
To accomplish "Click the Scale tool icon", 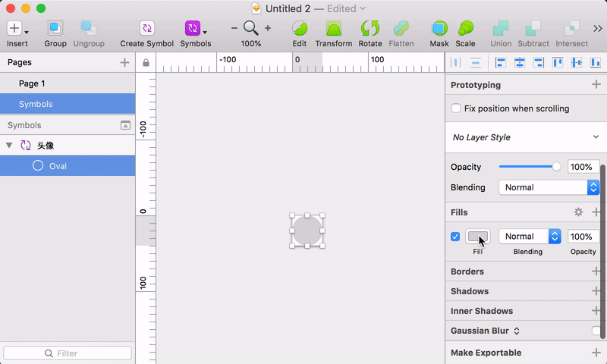I will [x=466, y=29].
